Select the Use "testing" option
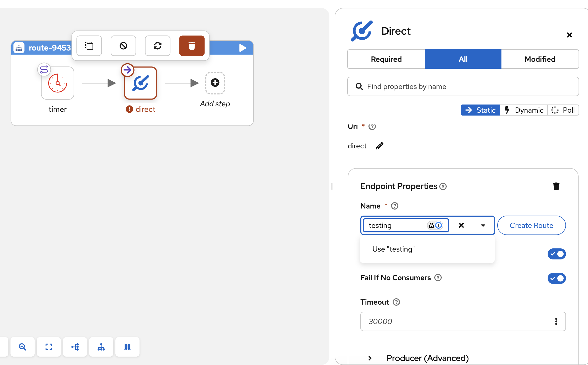 [393, 249]
